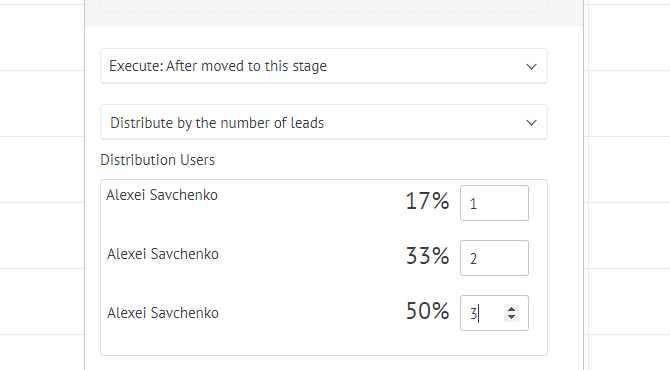This screenshot has height=370, width=670.
Task: Click the 33% share label
Action: pos(427,256)
